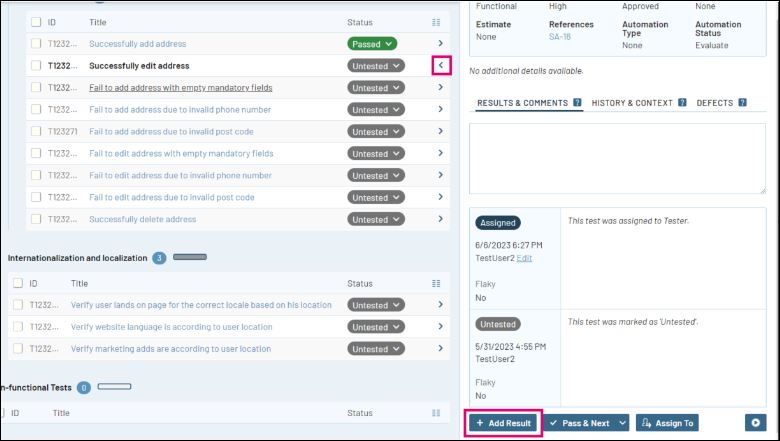This screenshot has width=780, height=441.
Task: Expand the Pass & Next dropdown arrow
Action: pos(623,423)
